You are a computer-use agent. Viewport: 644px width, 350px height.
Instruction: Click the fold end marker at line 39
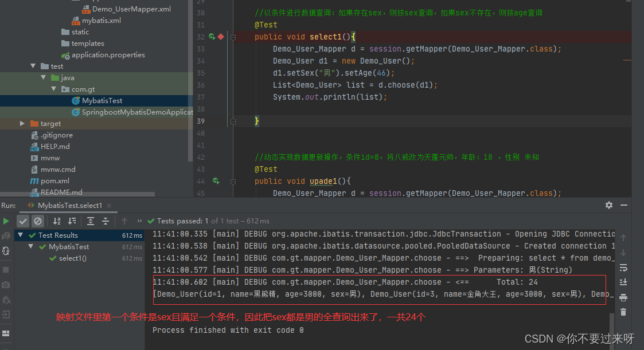pyautogui.click(x=233, y=121)
